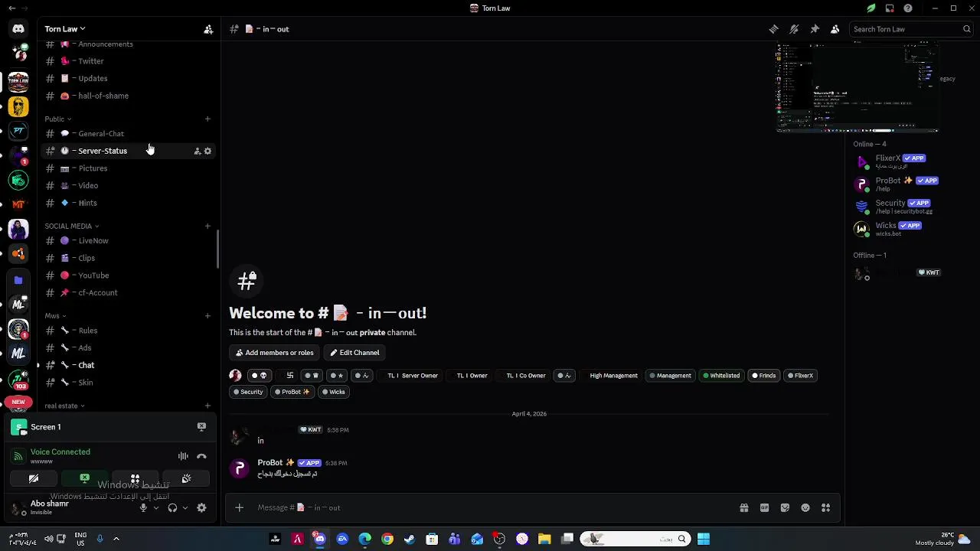Open the emoji picker
The image size is (980, 551).
[x=805, y=507]
